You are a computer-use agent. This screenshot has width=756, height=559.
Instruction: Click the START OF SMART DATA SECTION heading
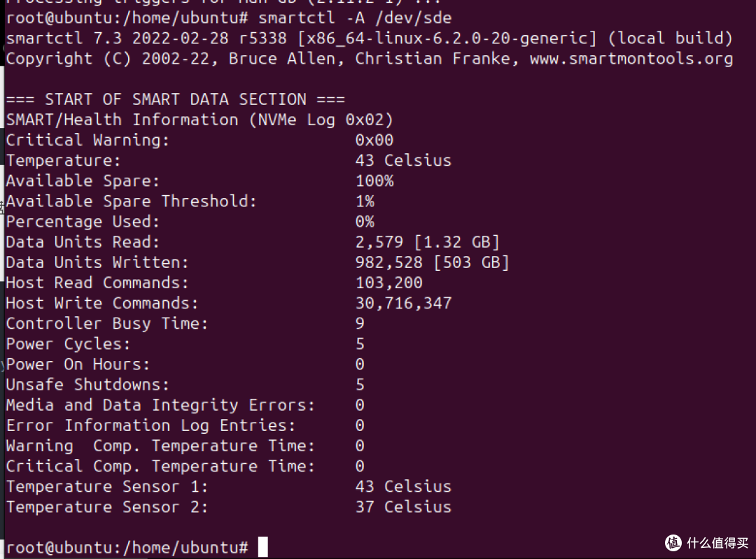tap(176, 99)
